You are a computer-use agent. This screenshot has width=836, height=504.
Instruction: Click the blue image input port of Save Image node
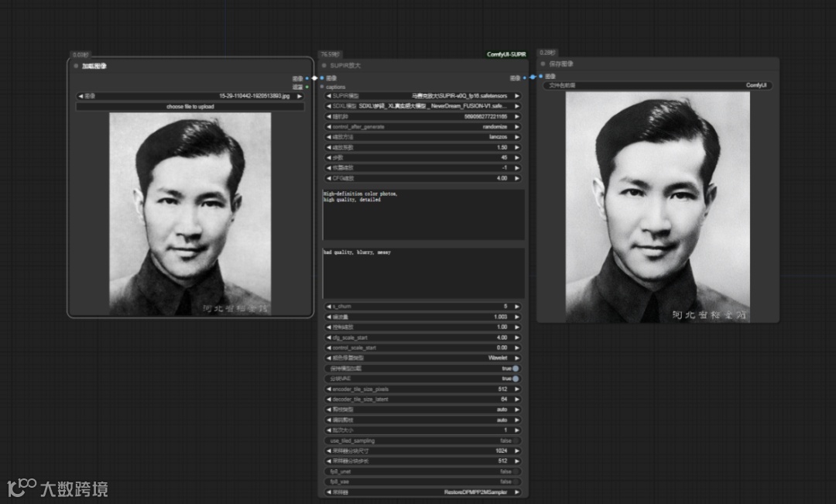point(540,77)
